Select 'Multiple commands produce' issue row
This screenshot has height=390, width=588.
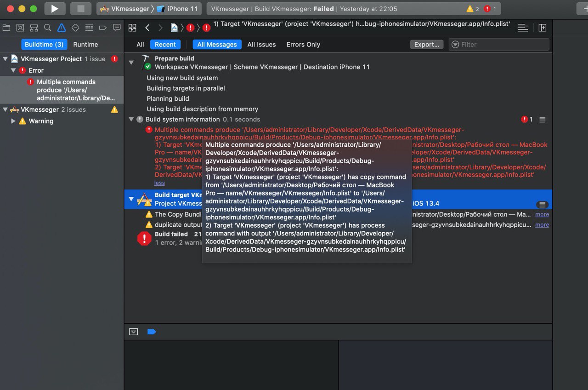62,90
